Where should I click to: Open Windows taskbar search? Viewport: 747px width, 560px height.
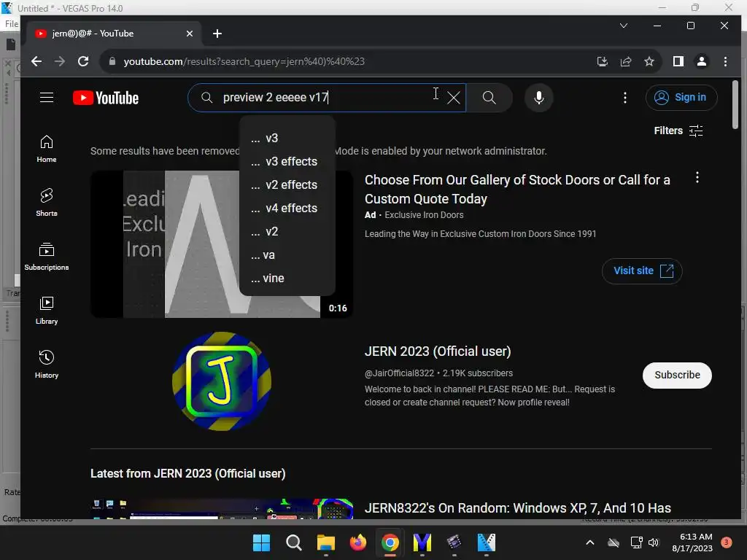tap(293, 542)
